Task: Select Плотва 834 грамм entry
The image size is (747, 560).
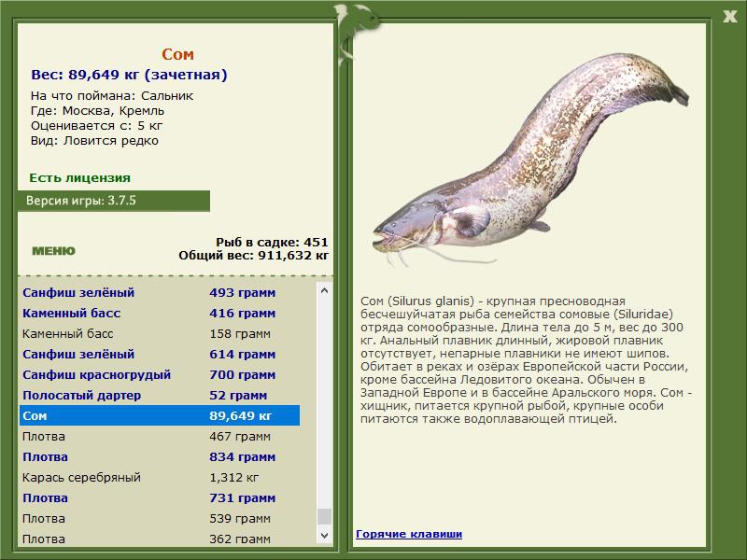Action: (160, 456)
